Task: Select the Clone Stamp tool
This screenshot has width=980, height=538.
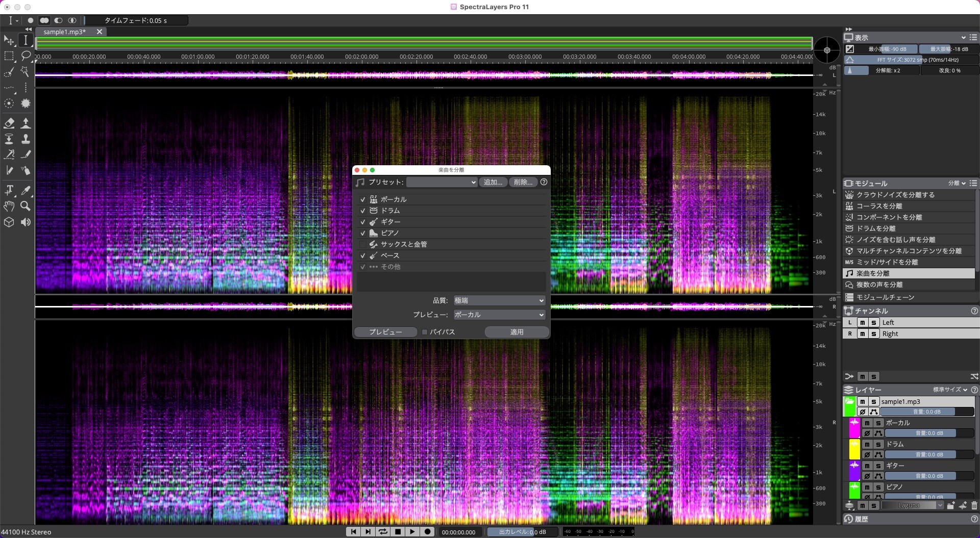Action: click(x=26, y=139)
